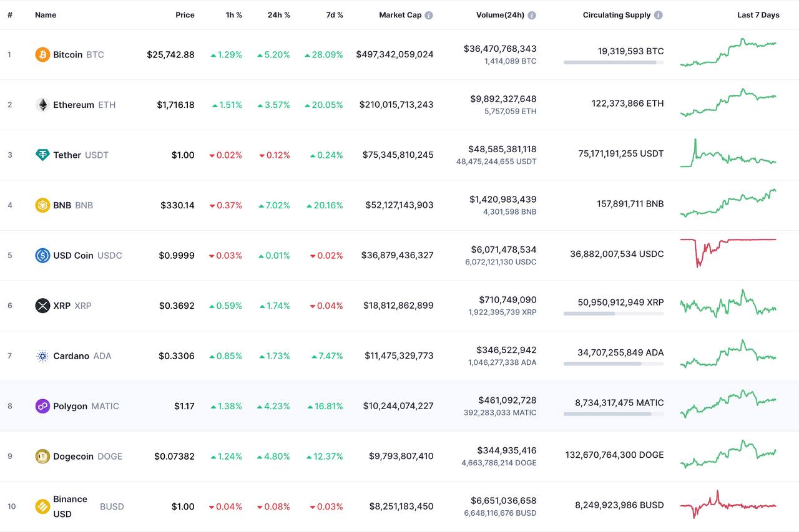The image size is (799, 532).
Task: Sort by the 7d % column header
Action: (x=334, y=15)
